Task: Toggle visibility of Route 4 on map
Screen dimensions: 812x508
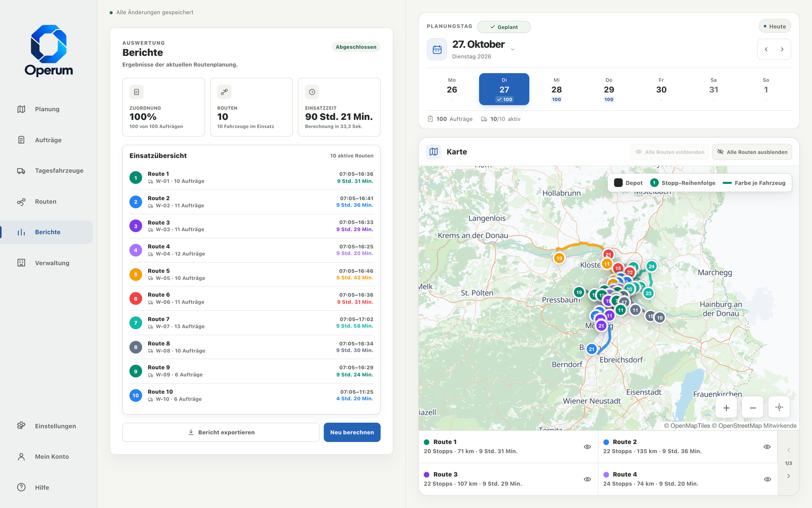Action: tap(767, 479)
